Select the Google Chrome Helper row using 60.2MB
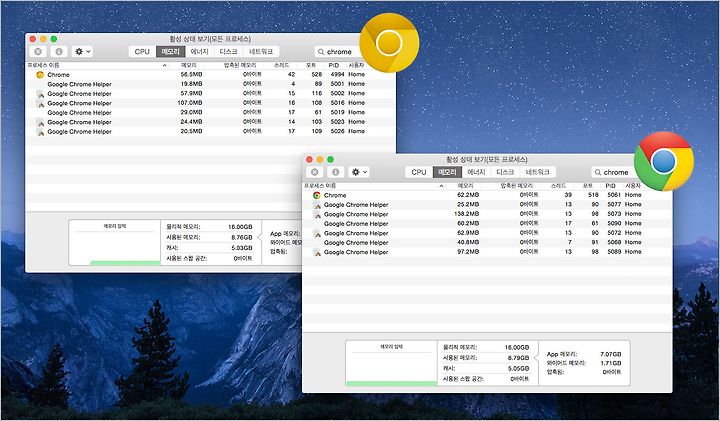Screen dimensions: 720x421 pos(487,224)
